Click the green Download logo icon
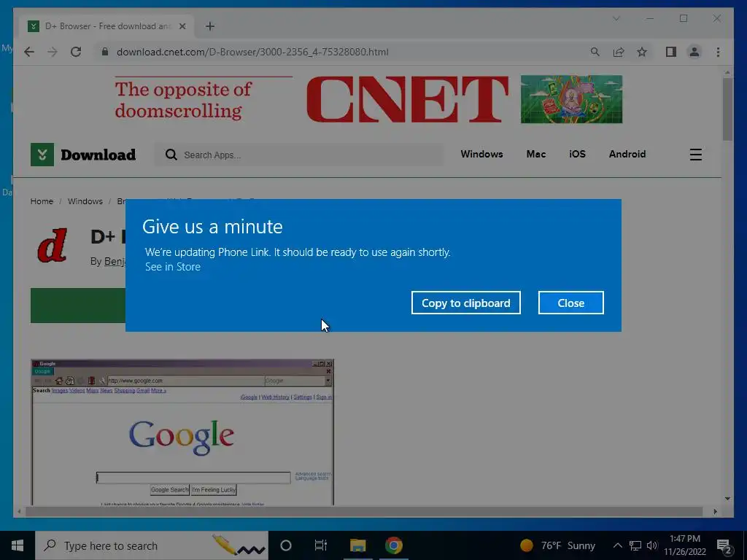This screenshot has height=560, width=747. coord(42,155)
